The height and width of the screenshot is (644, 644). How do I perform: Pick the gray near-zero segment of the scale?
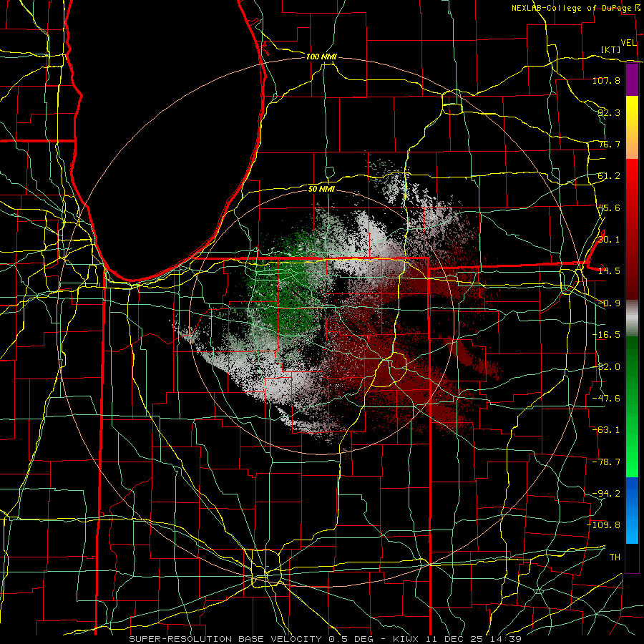(x=632, y=318)
